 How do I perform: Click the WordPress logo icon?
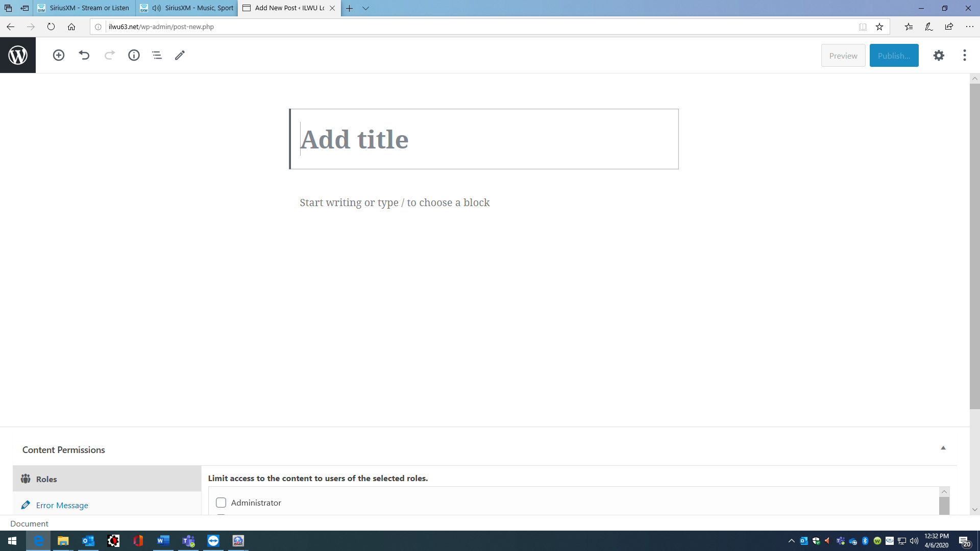[18, 55]
